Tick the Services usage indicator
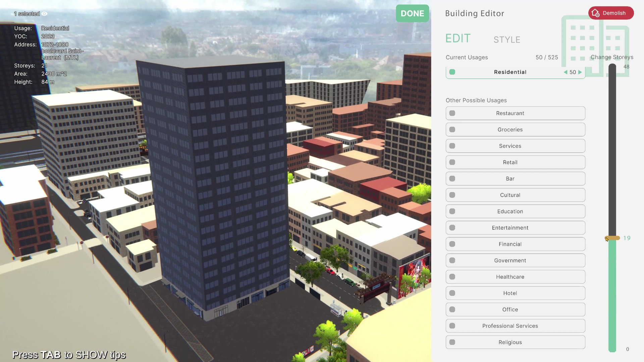 (x=452, y=146)
